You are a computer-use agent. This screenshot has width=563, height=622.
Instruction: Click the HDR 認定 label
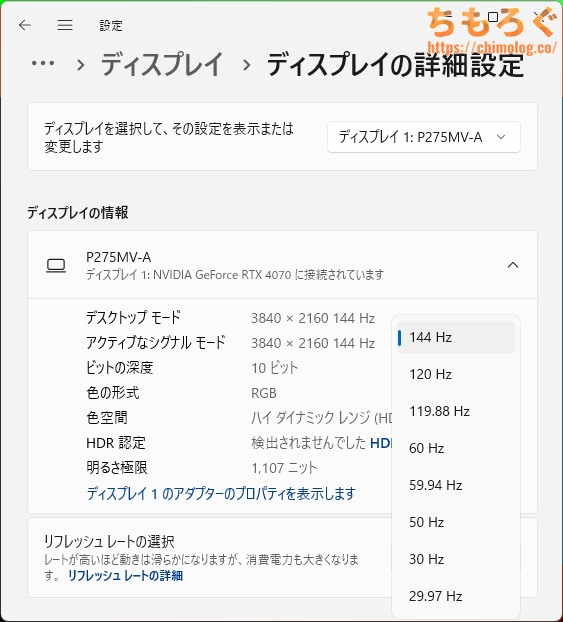(x=116, y=443)
